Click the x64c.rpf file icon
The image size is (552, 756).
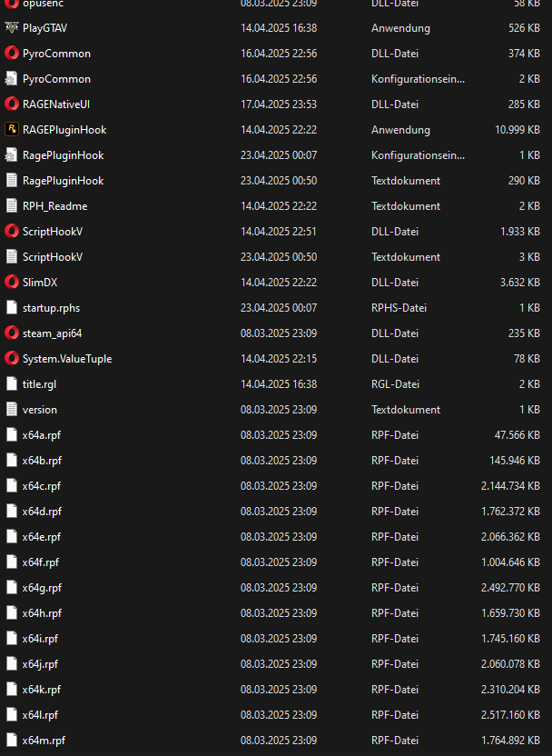click(x=12, y=486)
